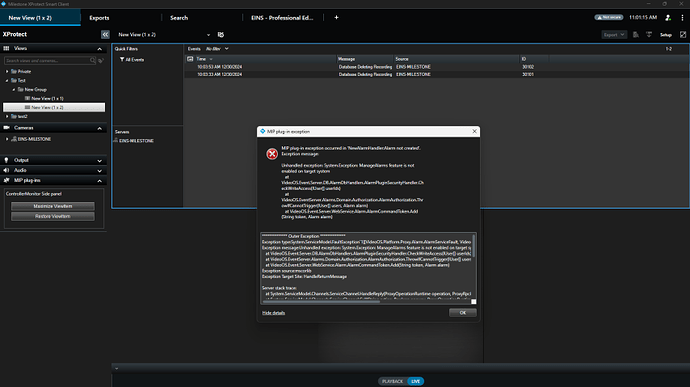690x387 pixels.
Task: Click the server icon beside EINS-MILESTONE under Servers
Action: point(116,140)
